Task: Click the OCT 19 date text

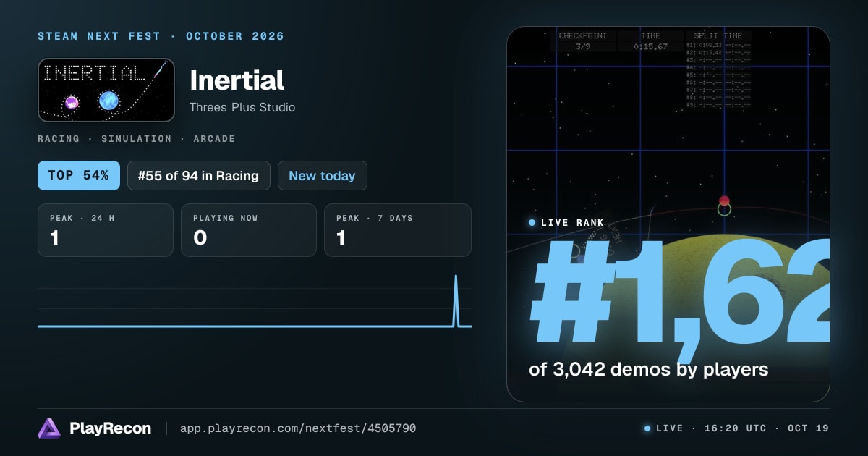Action: pos(808,428)
